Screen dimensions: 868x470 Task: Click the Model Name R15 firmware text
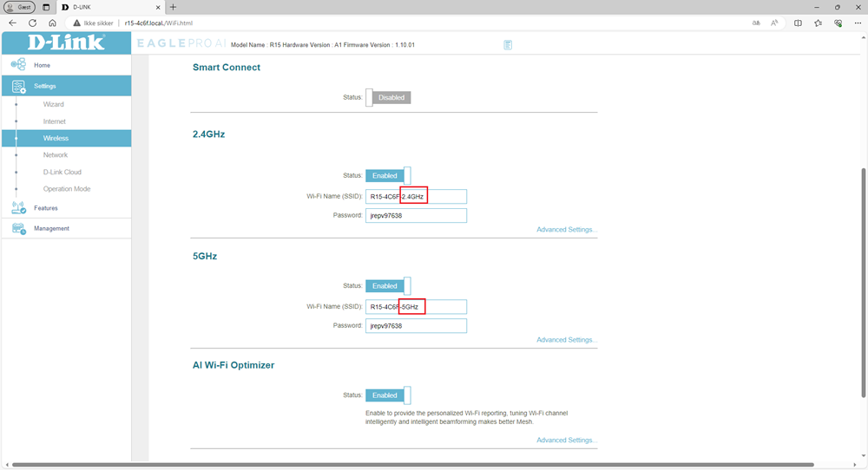point(323,45)
